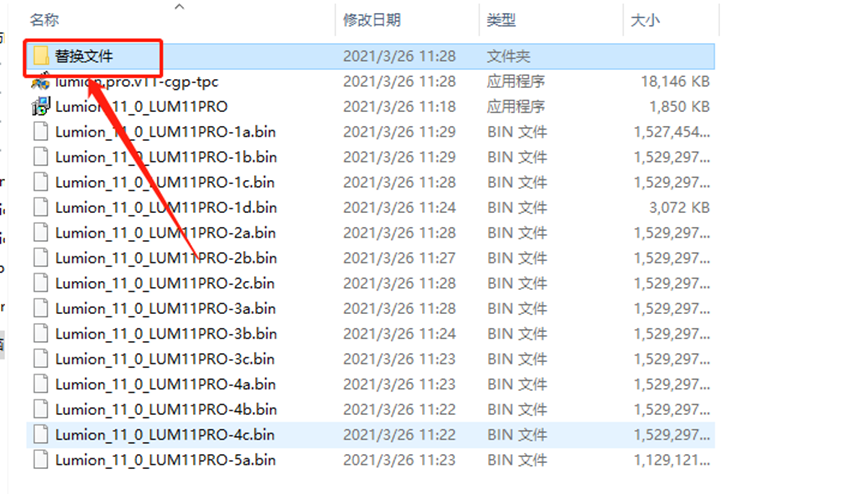Select Lumion_11_0_LUM11PRO-2b.bin file name
The width and height of the screenshot is (865, 494).
point(166,258)
